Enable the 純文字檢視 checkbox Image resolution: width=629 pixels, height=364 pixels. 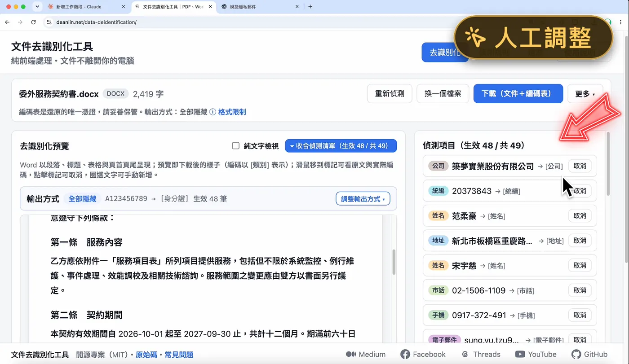point(235,146)
